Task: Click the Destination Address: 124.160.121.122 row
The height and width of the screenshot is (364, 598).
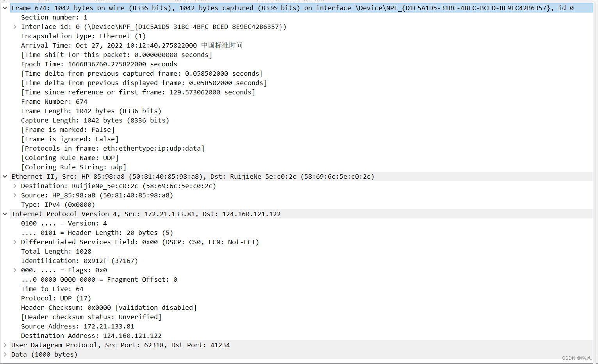Action: (x=91, y=336)
